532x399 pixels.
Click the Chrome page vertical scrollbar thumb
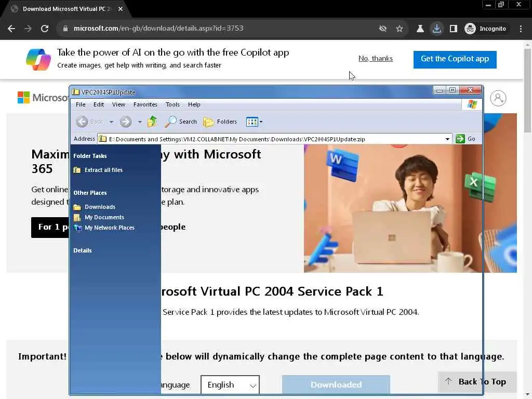click(x=527, y=90)
